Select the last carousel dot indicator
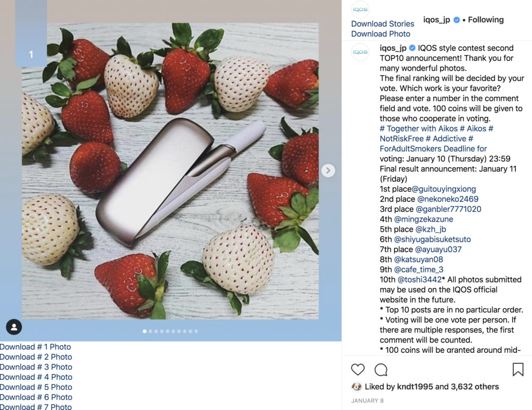Screen dimensions: 532x410 point(196,331)
